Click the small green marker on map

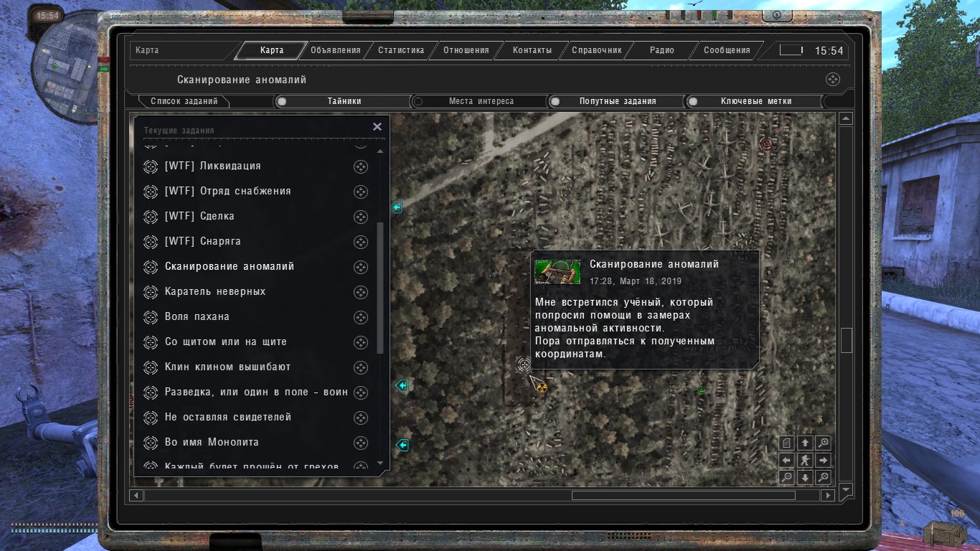click(702, 390)
